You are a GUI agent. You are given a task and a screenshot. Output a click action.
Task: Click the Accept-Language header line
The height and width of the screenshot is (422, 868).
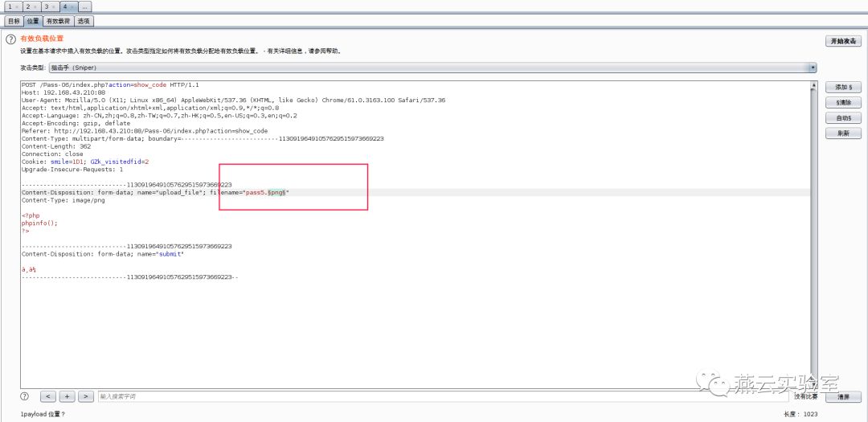coord(159,116)
